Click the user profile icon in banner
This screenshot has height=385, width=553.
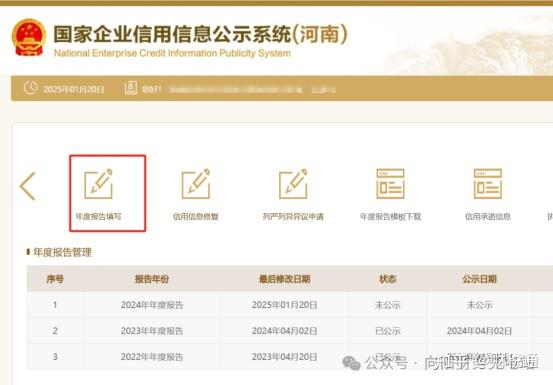[130, 88]
